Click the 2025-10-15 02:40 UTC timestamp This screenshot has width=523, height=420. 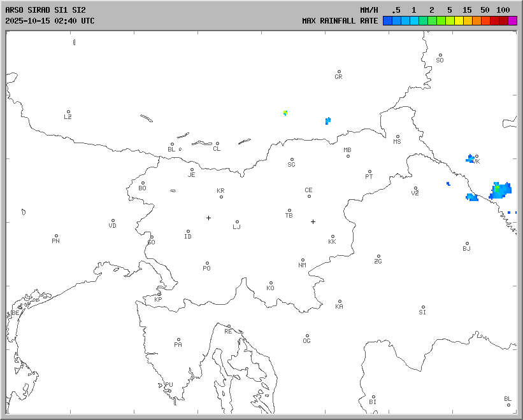(50, 21)
